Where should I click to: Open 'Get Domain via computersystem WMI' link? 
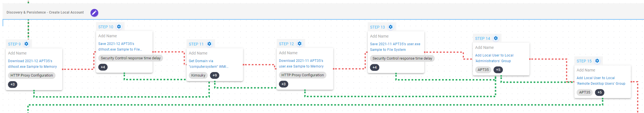[x=208, y=64]
